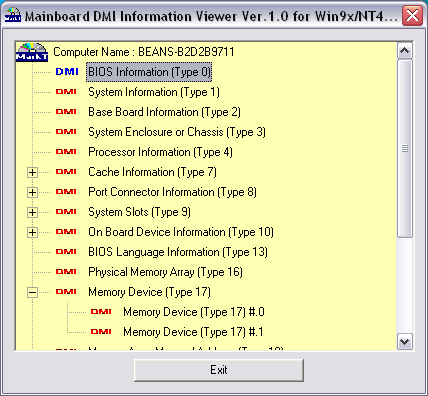Expand the System Slots (Type 9) node
This screenshot has width=428, height=396.
pyautogui.click(x=32, y=212)
